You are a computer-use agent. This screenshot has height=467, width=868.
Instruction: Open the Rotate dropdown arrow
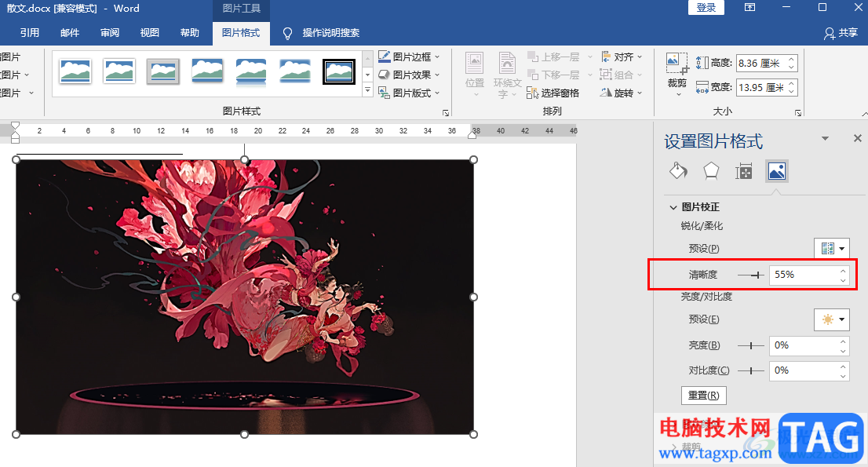pos(640,93)
